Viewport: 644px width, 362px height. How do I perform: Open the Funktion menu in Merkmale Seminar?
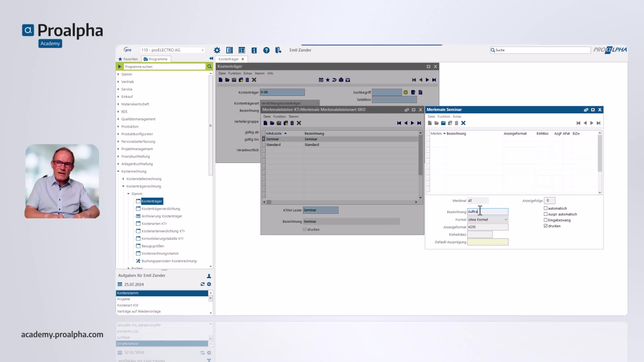click(x=443, y=116)
